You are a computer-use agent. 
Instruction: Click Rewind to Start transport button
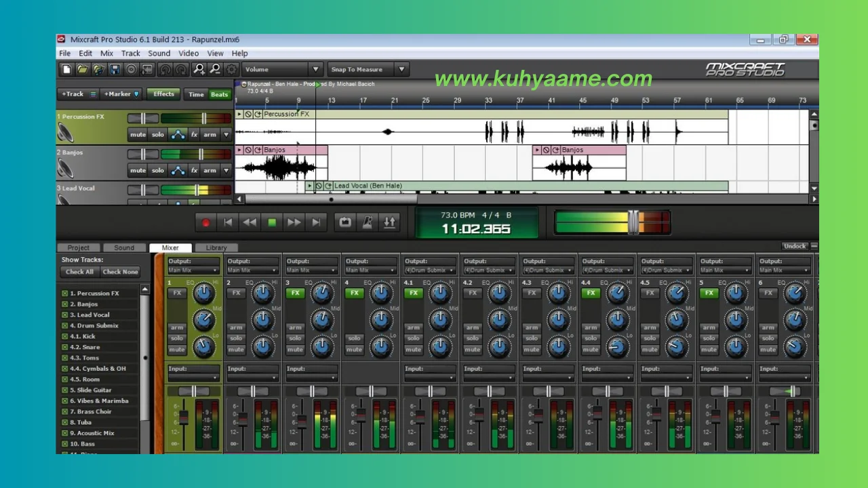tap(228, 222)
